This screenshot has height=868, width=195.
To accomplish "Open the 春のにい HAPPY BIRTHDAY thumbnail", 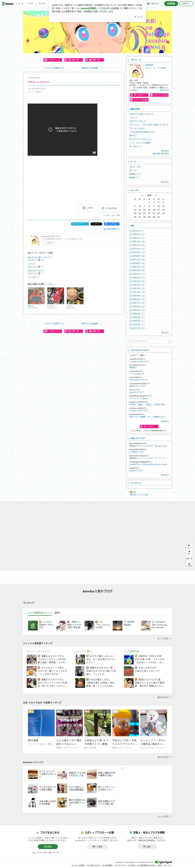I will click(x=36, y=296).
